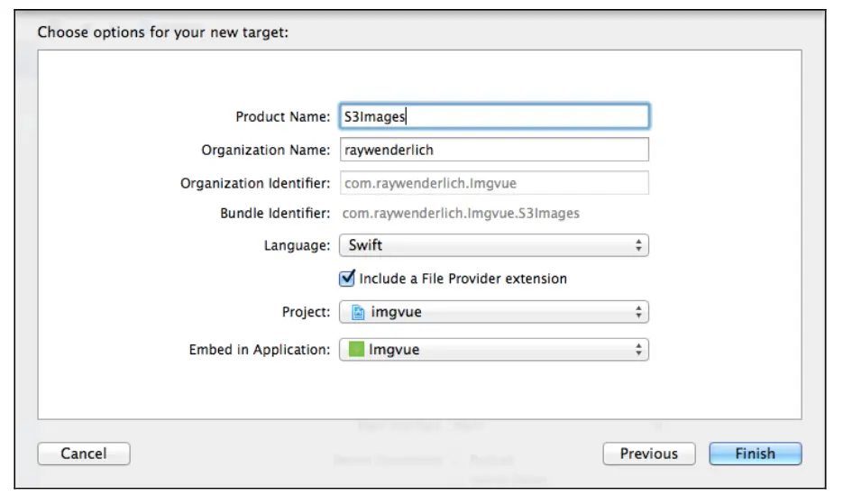
Task: Open the Language dropdown showing Swift
Action: [x=493, y=245]
